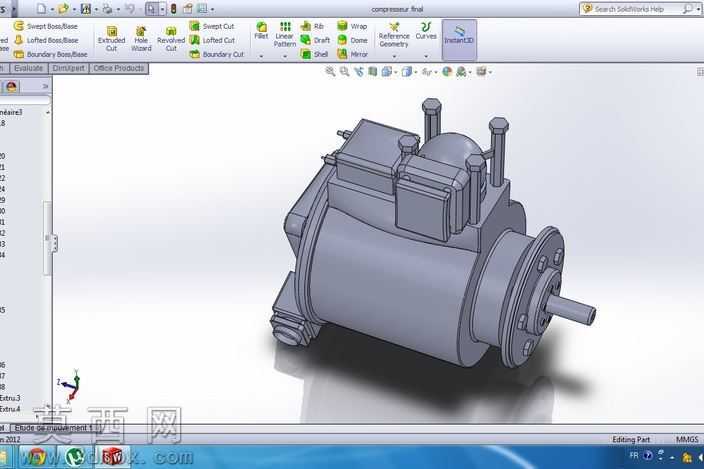Click the Zoom to Area icon
Image resolution: width=704 pixels, height=469 pixels.
click(344, 71)
